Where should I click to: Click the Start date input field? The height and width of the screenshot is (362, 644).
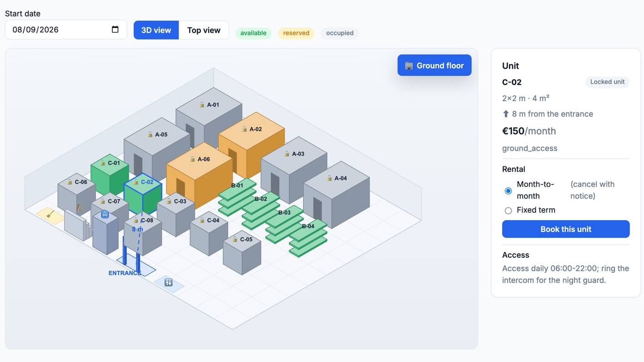coord(66,30)
